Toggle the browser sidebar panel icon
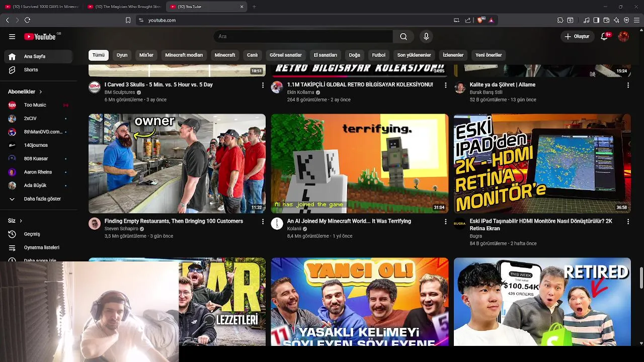Viewport: 644px width, 362px height. click(x=596, y=20)
